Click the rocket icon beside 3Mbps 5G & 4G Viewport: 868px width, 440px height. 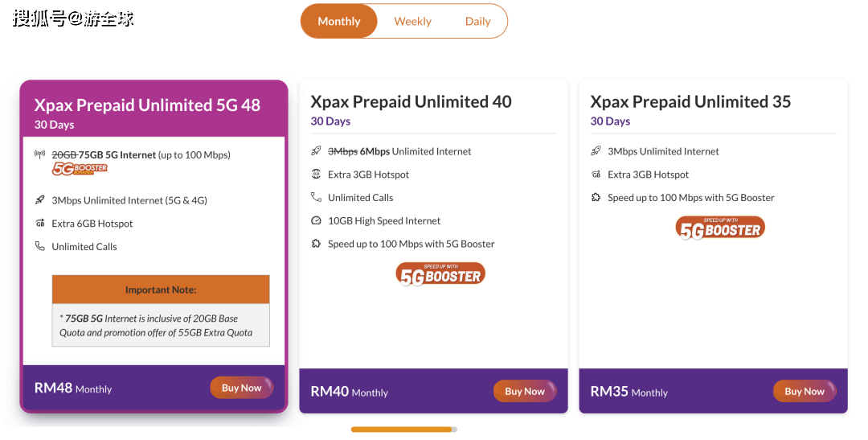tap(40, 200)
